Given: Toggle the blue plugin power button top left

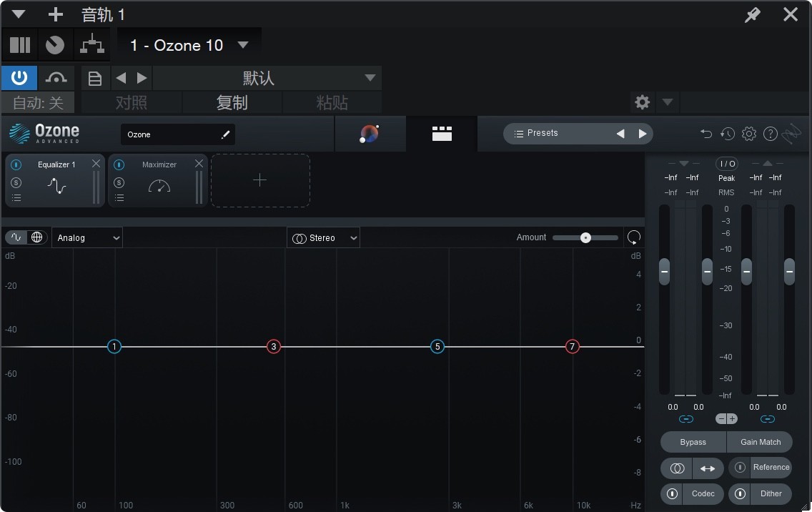Looking at the screenshot, I should [x=19, y=77].
